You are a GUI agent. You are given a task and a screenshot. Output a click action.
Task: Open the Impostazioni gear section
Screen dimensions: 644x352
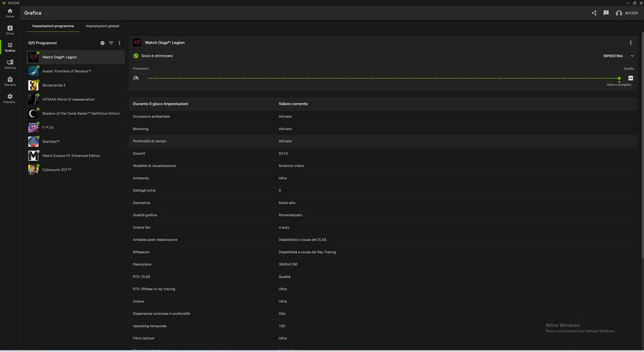[x=10, y=99]
